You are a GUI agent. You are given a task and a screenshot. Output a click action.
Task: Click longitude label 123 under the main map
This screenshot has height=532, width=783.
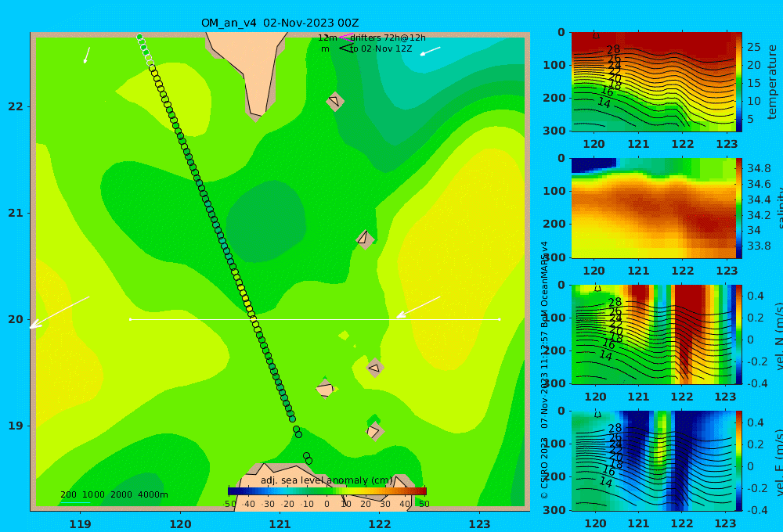480,524
